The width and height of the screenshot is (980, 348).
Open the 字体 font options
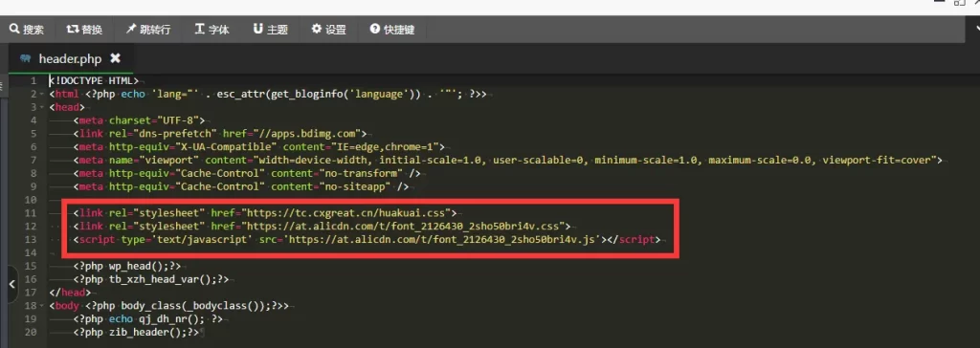pyautogui.click(x=212, y=30)
